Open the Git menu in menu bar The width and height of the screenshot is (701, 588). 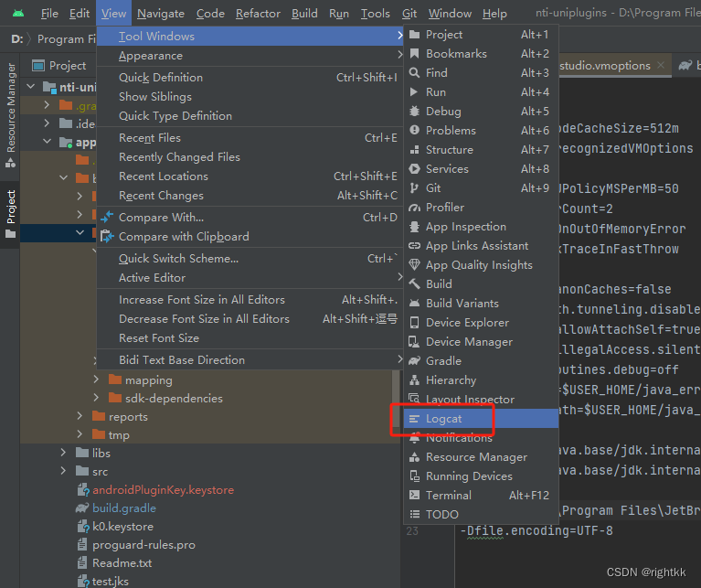click(x=409, y=14)
